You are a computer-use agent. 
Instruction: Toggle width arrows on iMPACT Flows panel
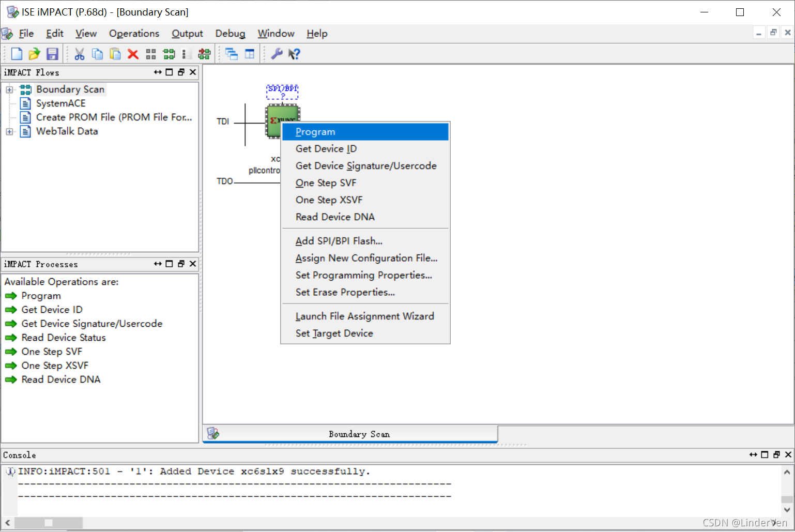(158, 72)
